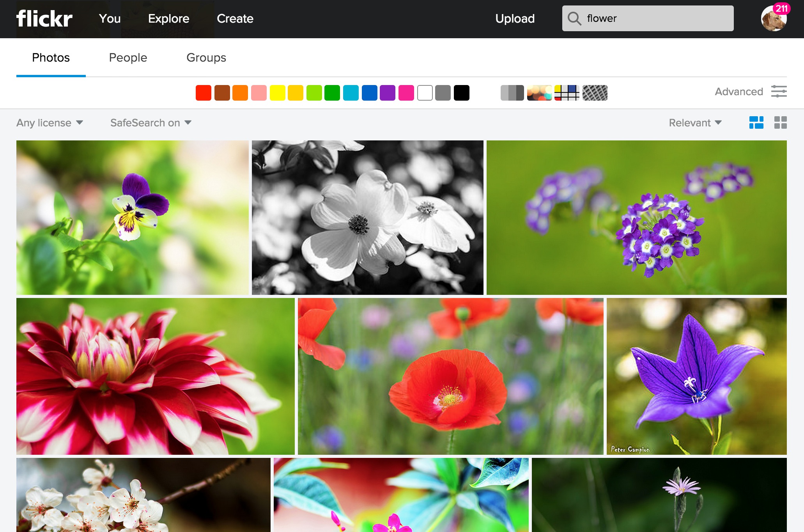Viewport: 804px width, 532px height.
Task: Filter by the dark green color swatch
Action: click(x=332, y=93)
